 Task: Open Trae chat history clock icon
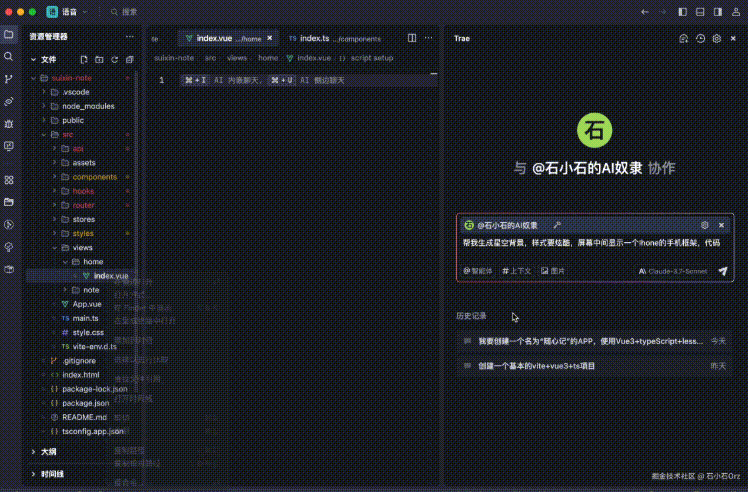(700, 39)
